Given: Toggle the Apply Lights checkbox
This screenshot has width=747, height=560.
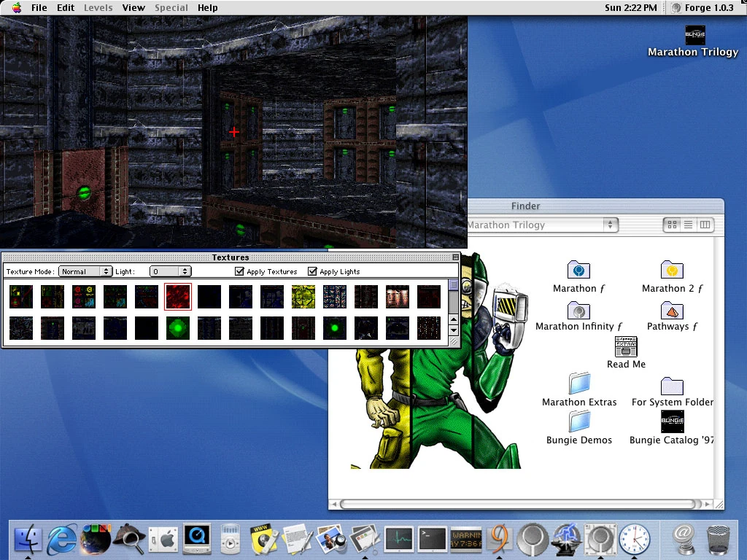Looking at the screenshot, I should 312,271.
